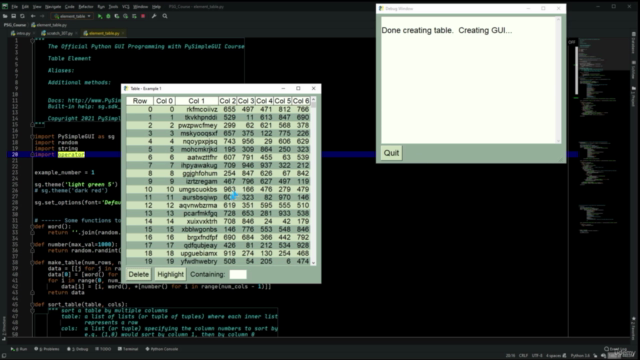Click 4 spaces indent setting
Image resolution: width=640 pixels, height=360 pixels.
553,356
